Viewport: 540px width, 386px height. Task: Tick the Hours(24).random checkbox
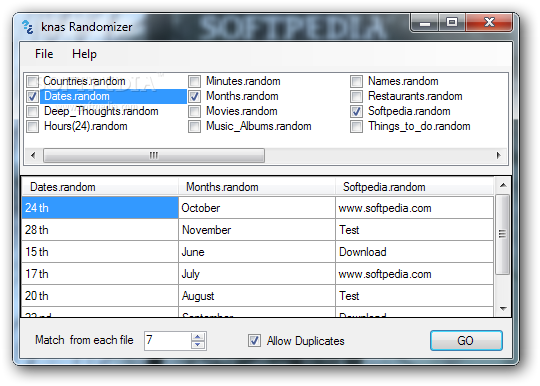[33, 126]
